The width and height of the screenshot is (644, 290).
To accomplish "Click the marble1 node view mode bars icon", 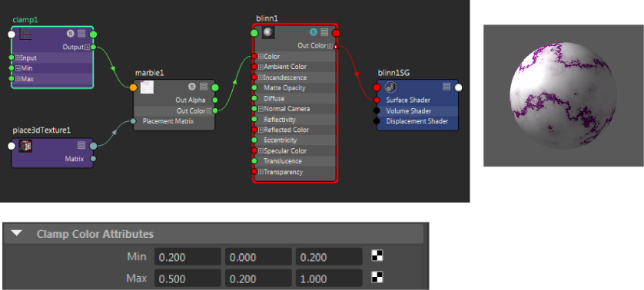I will (x=204, y=87).
